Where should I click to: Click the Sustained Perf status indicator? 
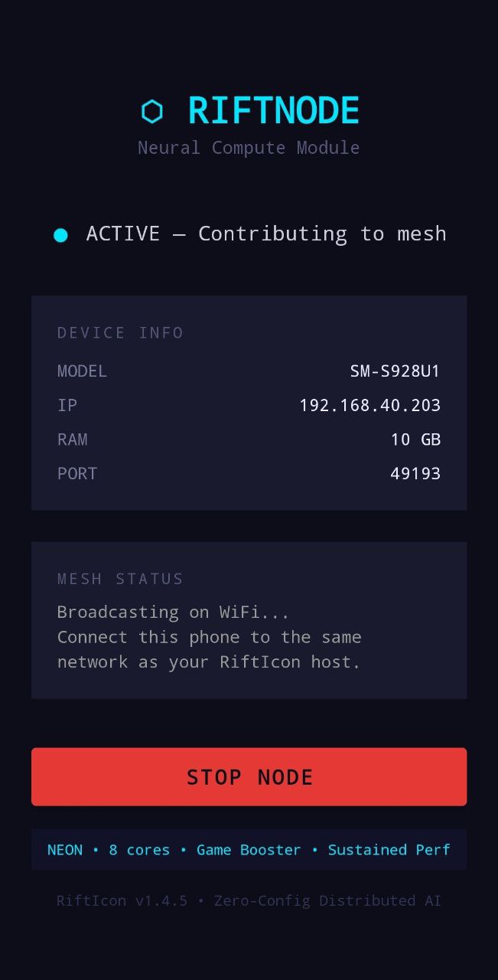tap(389, 850)
